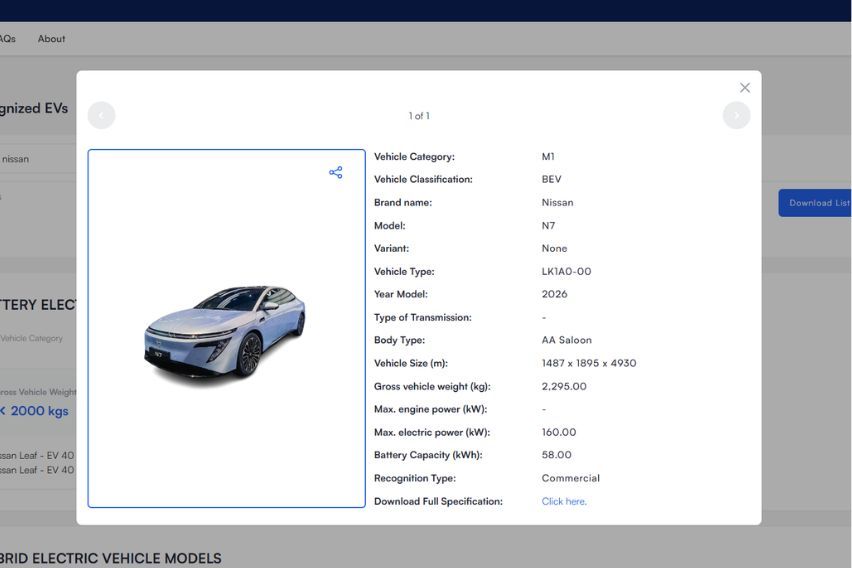Click the battery capacity value '58.00'

tap(556, 455)
